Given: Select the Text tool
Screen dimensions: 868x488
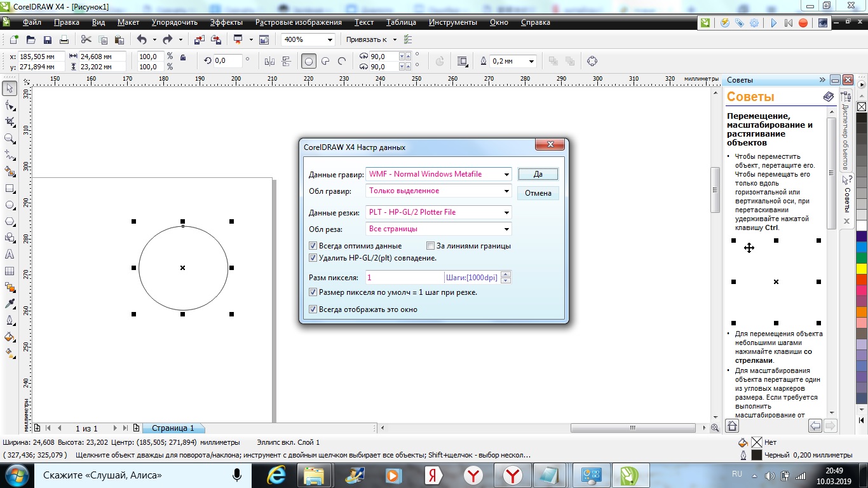Looking at the screenshot, I should tap(10, 255).
